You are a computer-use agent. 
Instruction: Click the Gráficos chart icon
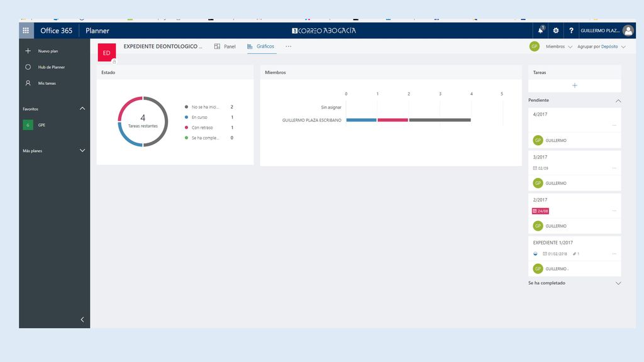click(250, 47)
